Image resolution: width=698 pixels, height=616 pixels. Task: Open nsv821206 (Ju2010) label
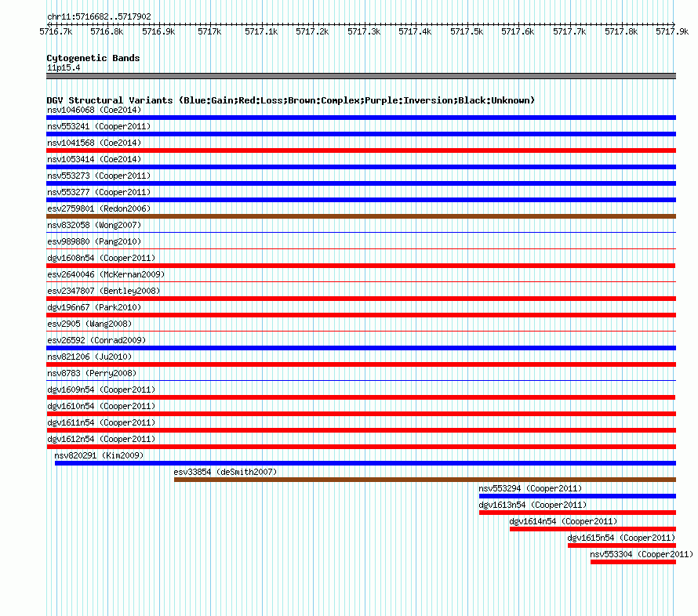89,357
